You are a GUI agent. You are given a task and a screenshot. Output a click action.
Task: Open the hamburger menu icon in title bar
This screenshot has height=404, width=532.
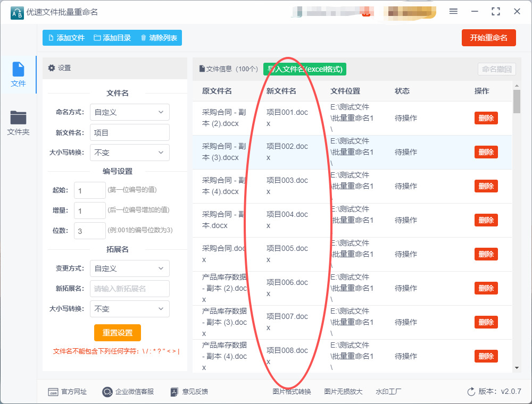(x=453, y=12)
